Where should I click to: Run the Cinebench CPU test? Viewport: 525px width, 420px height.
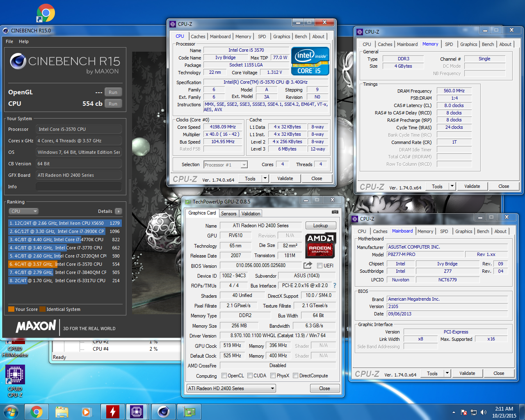click(113, 104)
